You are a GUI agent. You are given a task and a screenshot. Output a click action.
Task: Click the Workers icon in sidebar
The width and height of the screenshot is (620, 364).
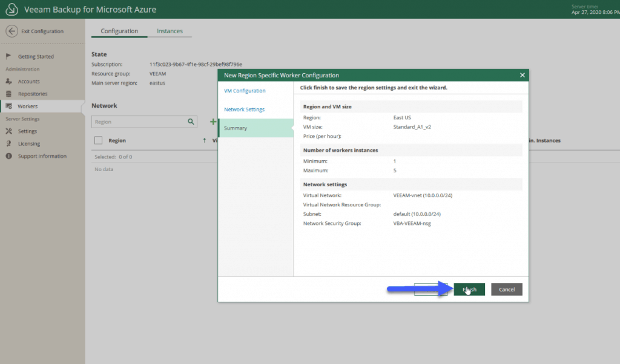(8, 106)
